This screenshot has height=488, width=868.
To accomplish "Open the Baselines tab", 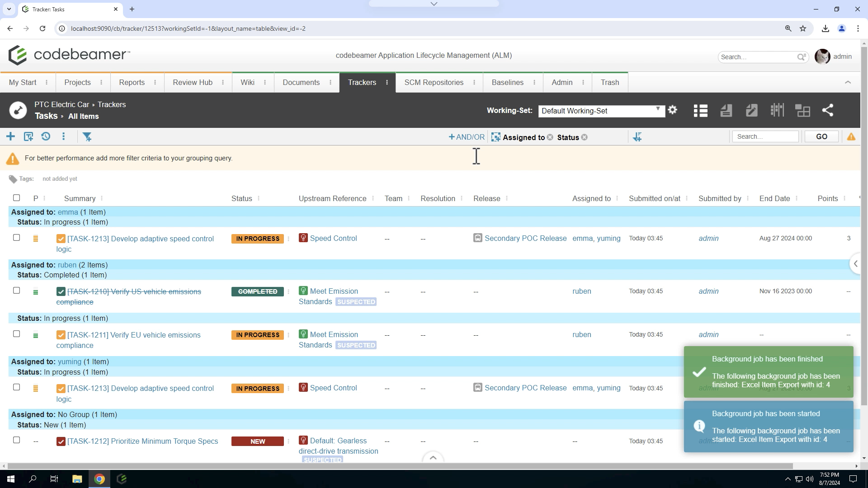I will tap(508, 82).
